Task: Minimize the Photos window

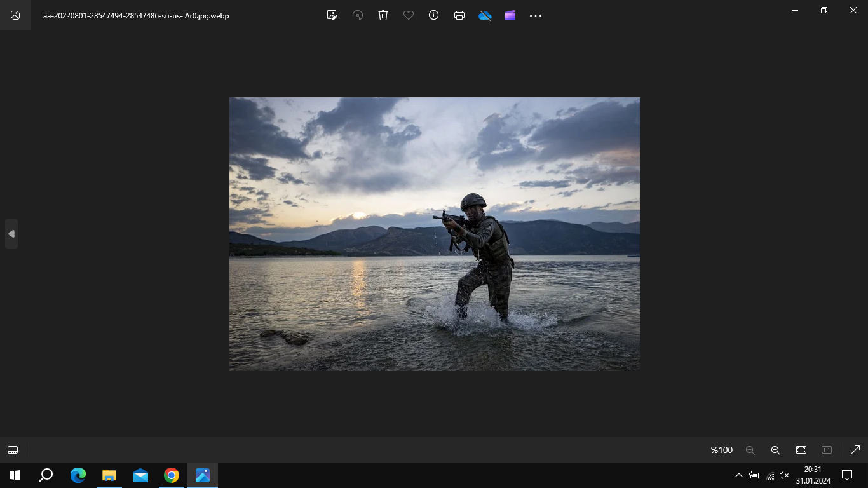Action: [x=795, y=10]
